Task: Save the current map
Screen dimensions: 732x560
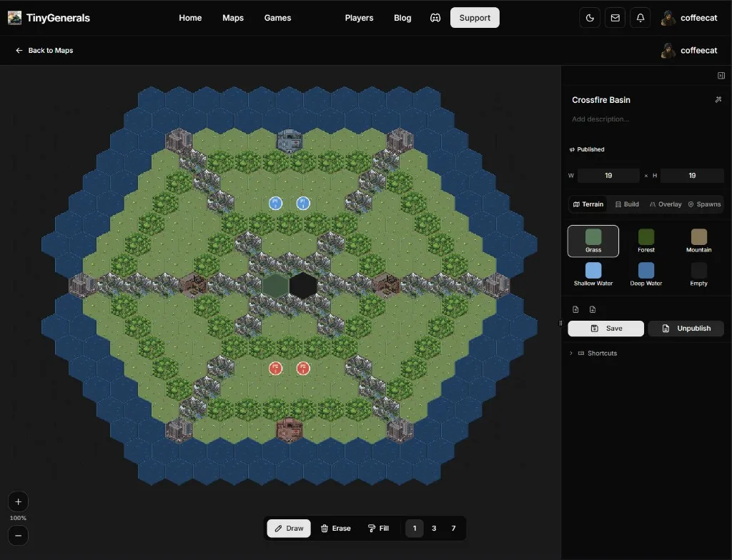Action: point(605,328)
